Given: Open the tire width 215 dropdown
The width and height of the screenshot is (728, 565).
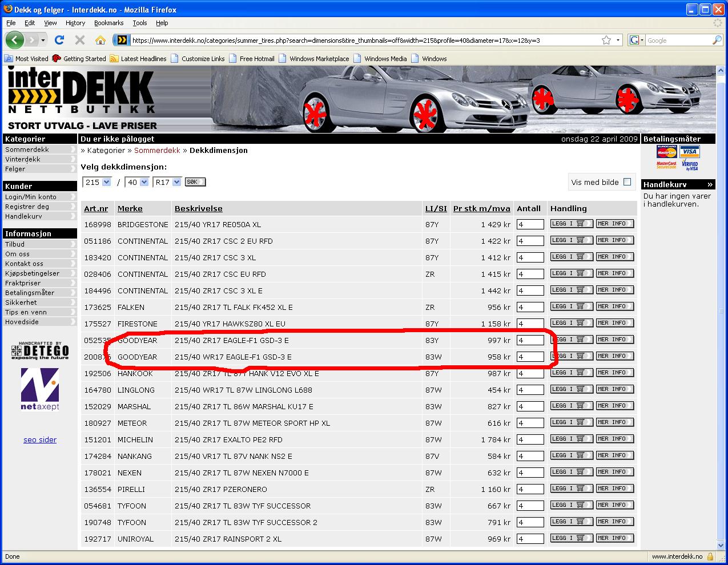Looking at the screenshot, I should click(x=106, y=182).
